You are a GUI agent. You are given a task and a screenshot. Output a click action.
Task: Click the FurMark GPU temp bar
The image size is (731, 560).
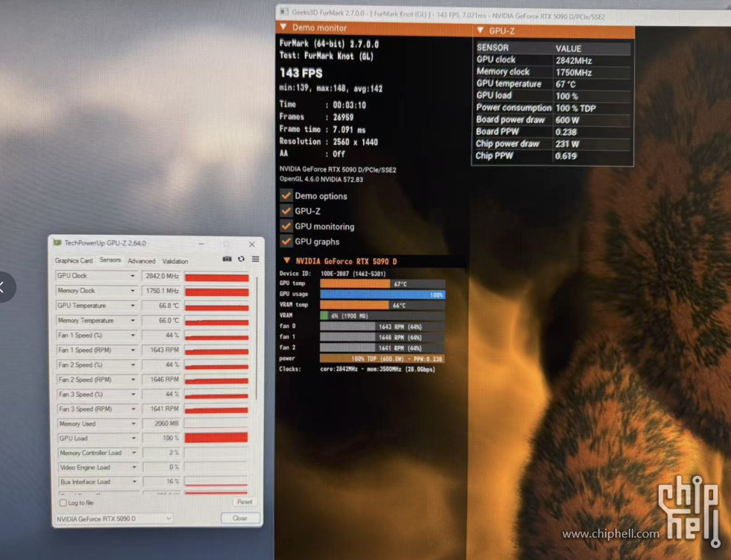(x=382, y=283)
